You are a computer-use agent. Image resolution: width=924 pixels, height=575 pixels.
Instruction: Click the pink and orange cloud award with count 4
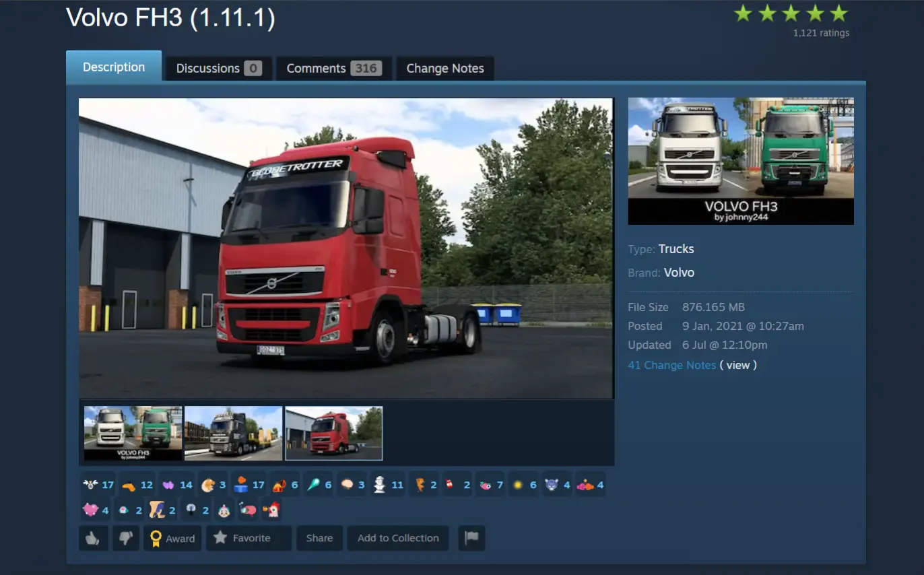click(591, 484)
